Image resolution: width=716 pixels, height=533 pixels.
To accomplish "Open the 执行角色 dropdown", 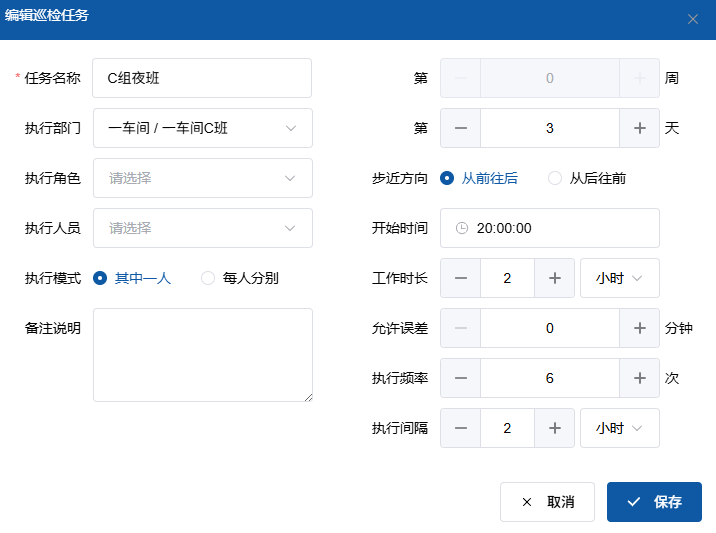I will (x=202, y=178).
